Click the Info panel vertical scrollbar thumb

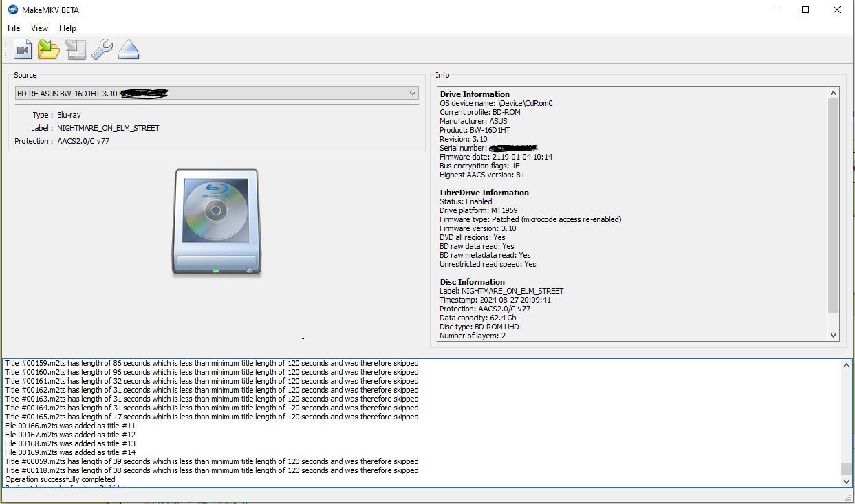(834, 206)
